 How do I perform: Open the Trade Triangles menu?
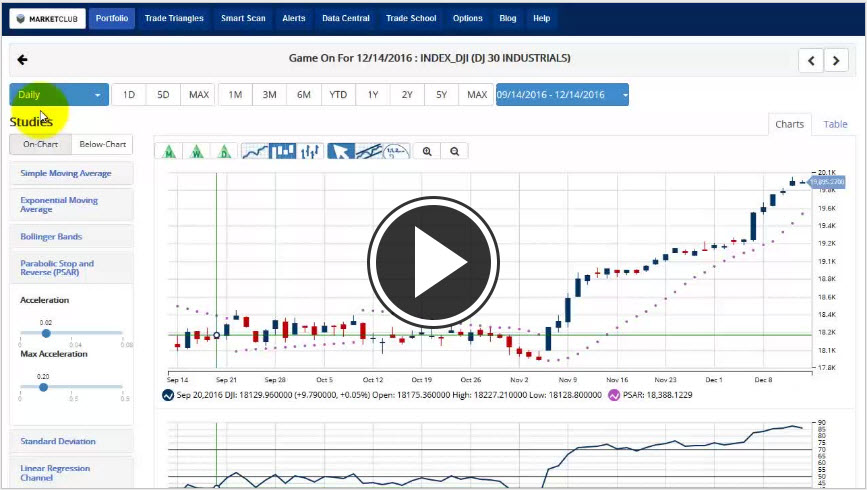173,18
